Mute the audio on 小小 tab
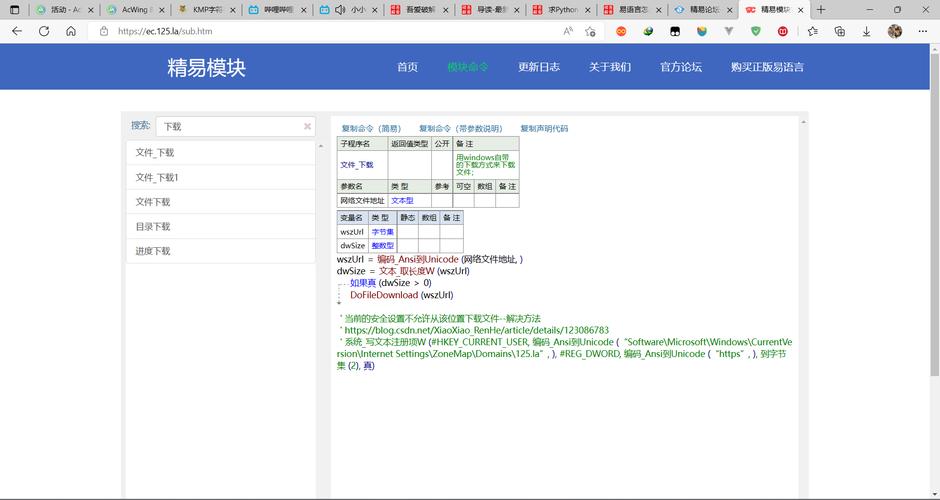The height and width of the screenshot is (500, 940). (341, 10)
